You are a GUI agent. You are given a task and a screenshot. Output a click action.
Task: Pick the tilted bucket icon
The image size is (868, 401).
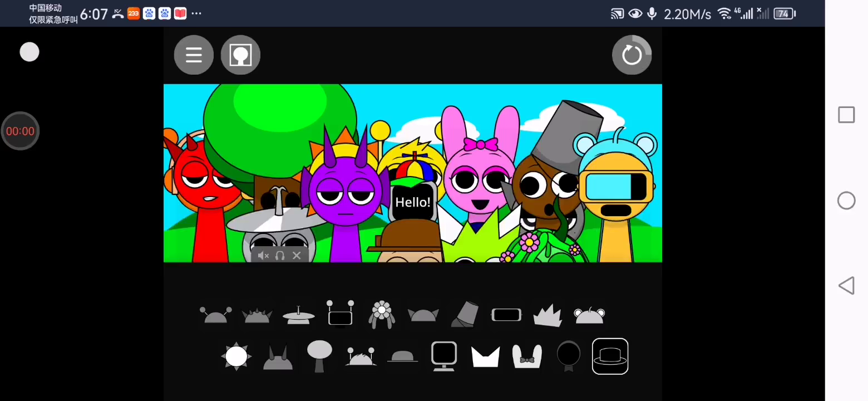pos(464,315)
